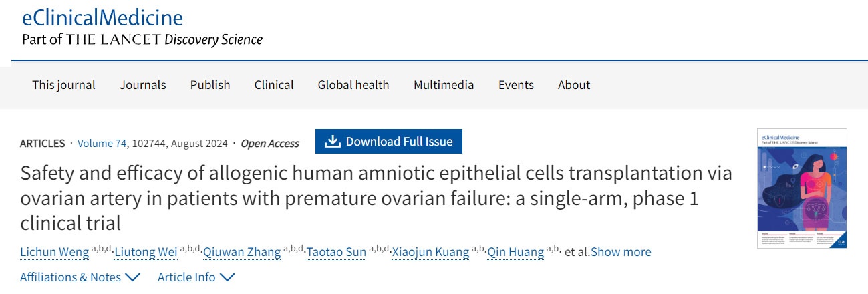
Task: Open the Volume 74 issue link
Action: point(102,143)
